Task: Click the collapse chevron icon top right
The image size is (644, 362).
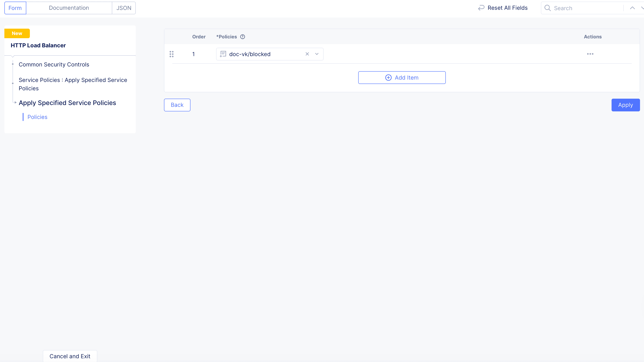Action: click(x=632, y=8)
